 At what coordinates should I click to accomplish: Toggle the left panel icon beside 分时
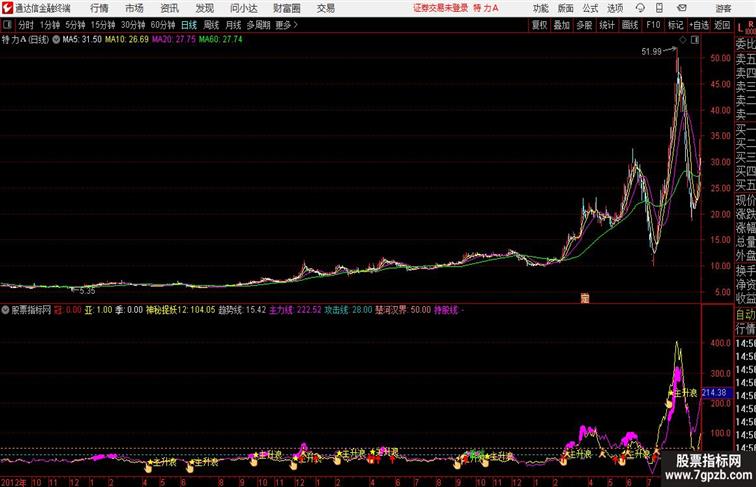[x=7, y=25]
